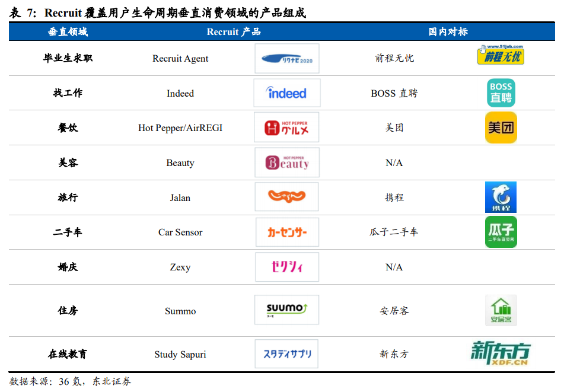Click the pink Zexy katakana logo
564x392 pixels.
pyautogui.click(x=286, y=267)
